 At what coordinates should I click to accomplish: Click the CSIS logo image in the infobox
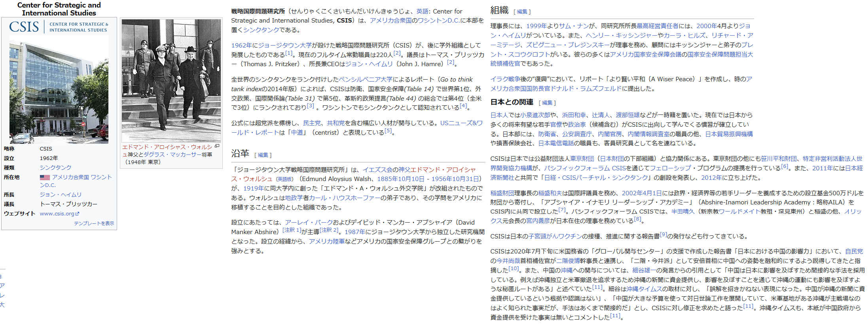pos(59,27)
